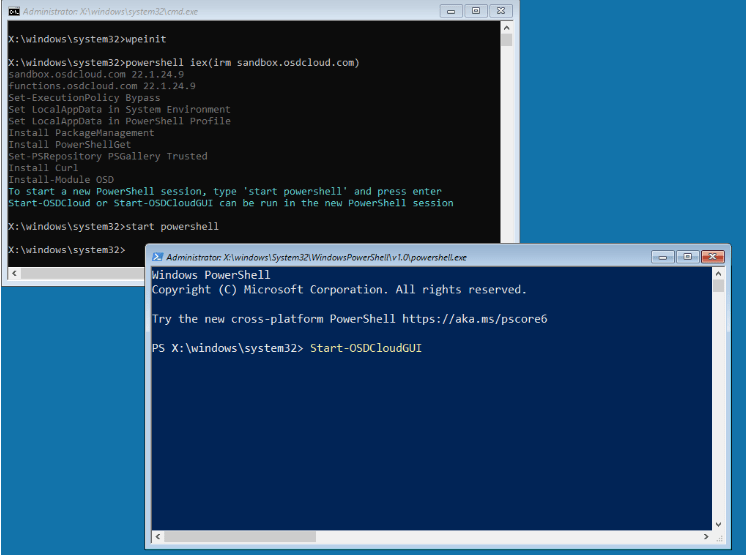Click the horizontal scrollbar thumb in PowerShell
This screenshot has height=555, width=746.
point(240,536)
